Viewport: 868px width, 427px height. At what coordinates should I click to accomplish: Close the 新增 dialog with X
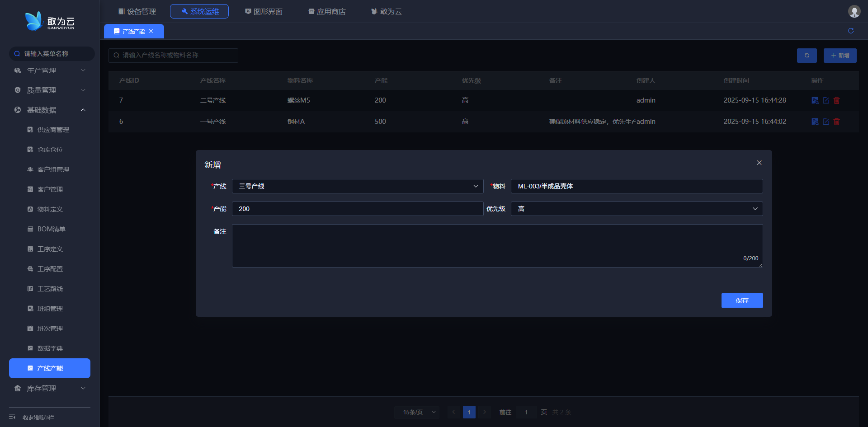point(759,163)
